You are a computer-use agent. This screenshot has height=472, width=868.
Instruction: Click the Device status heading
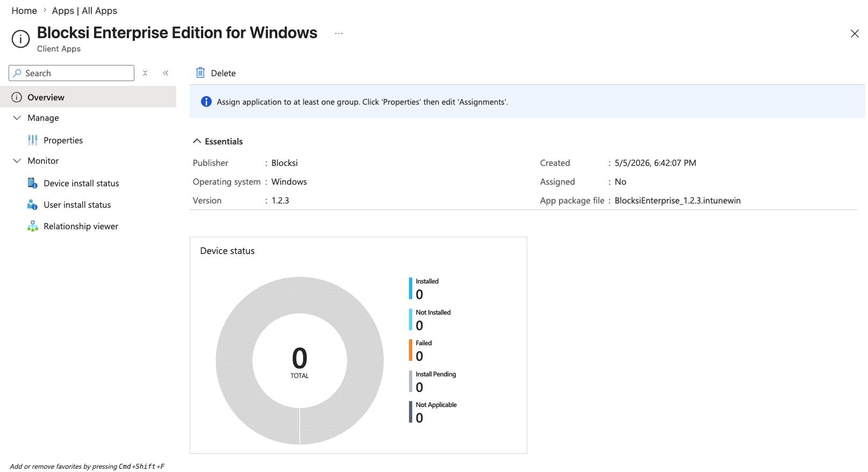pyautogui.click(x=227, y=251)
